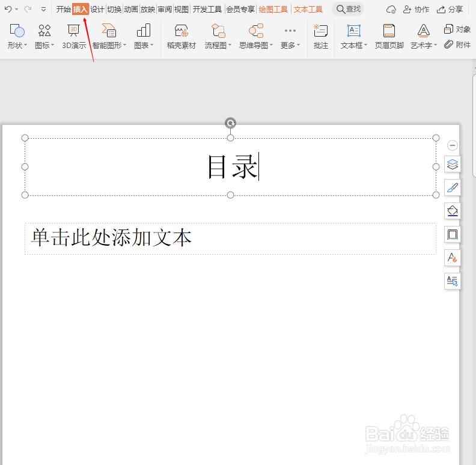
Task: Go to the 切换 tab
Action: 114,10
